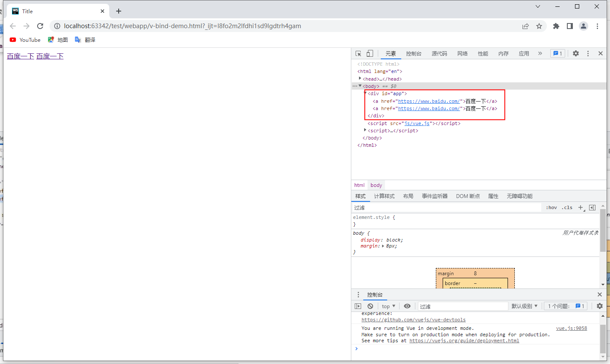This screenshot has width=610, height=364.
Task: Switch to the 网络 DevTools tab
Action: coord(462,53)
